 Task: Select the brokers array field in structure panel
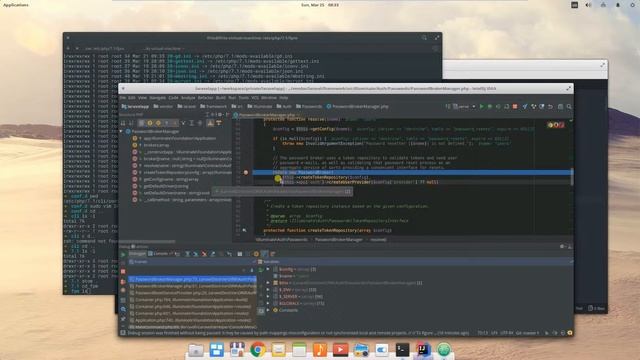click(156, 145)
